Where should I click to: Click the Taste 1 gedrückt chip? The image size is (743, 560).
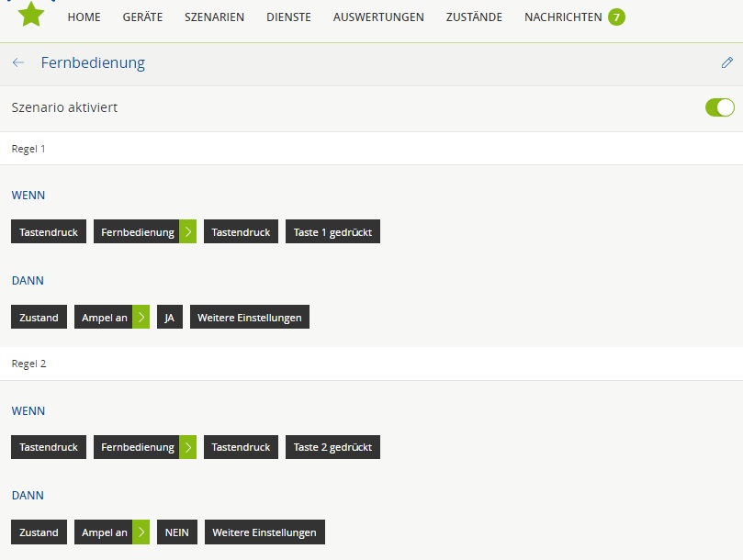(x=332, y=232)
